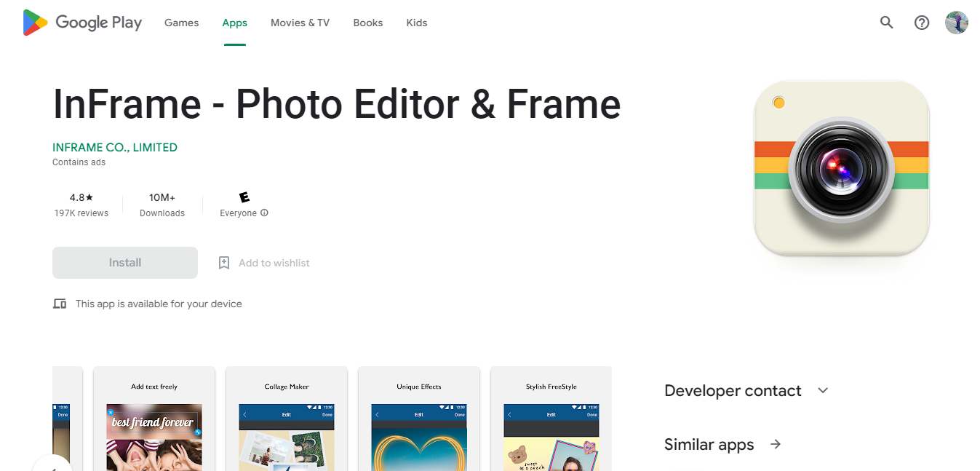This screenshot has width=980, height=471.
Task: Open your Google account avatar
Action: click(957, 23)
